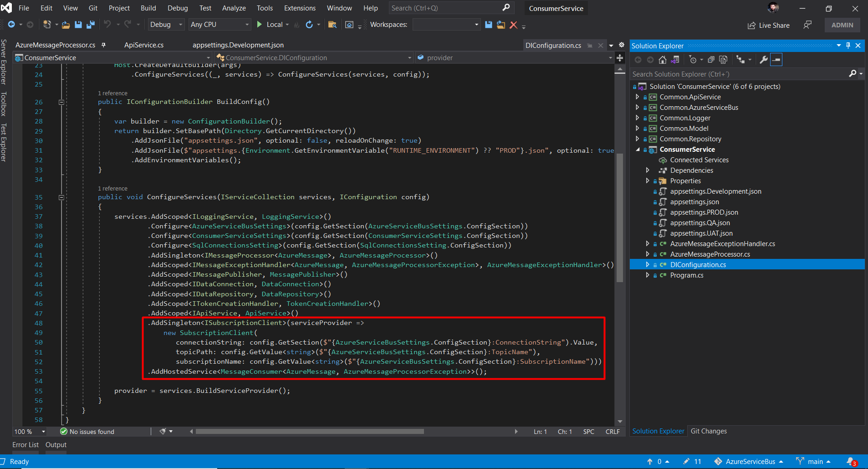This screenshot has width=868, height=469.
Task: Click the Save All files icon
Action: tap(91, 25)
